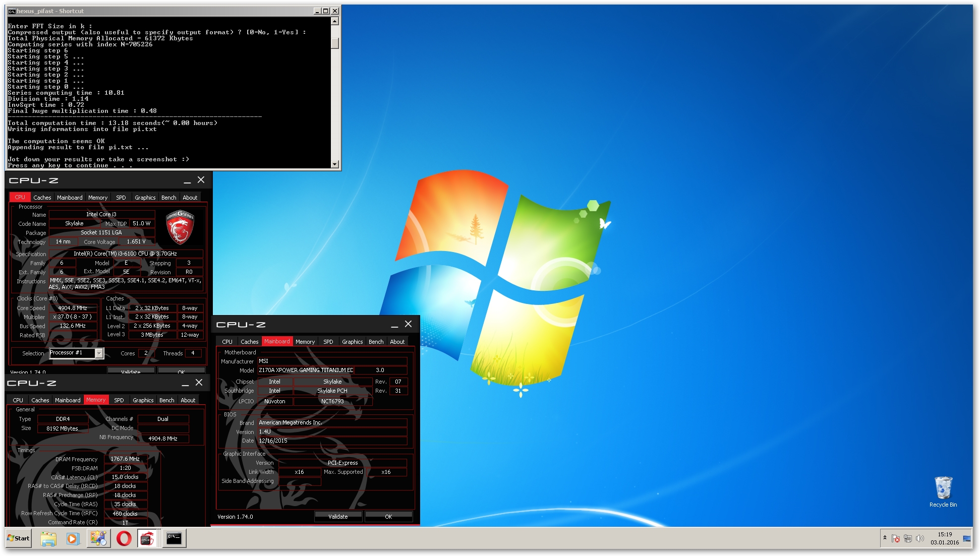Open hexus_pifast console window system menu icon
Image resolution: width=980 pixels, height=556 pixels.
[x=12, y=11]
